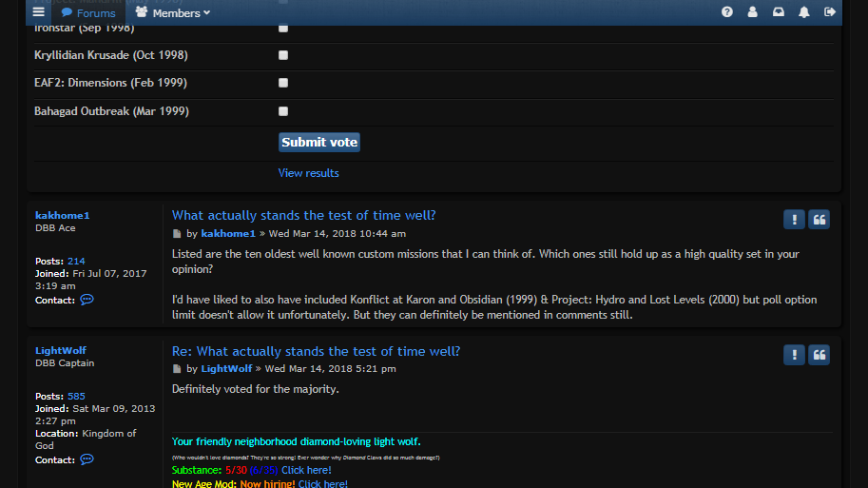
Task: View kakhome1's 214 posts
Action: tap(76, 261)
